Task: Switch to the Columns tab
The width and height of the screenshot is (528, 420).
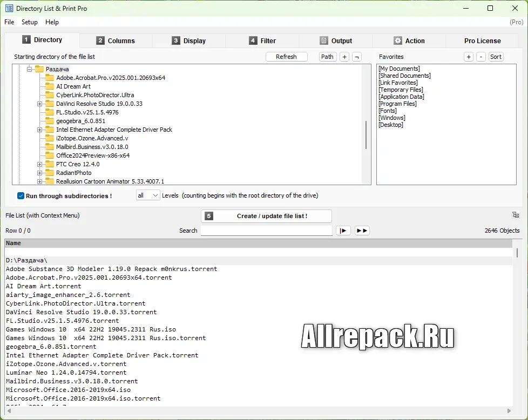Action: coord(116,40)
